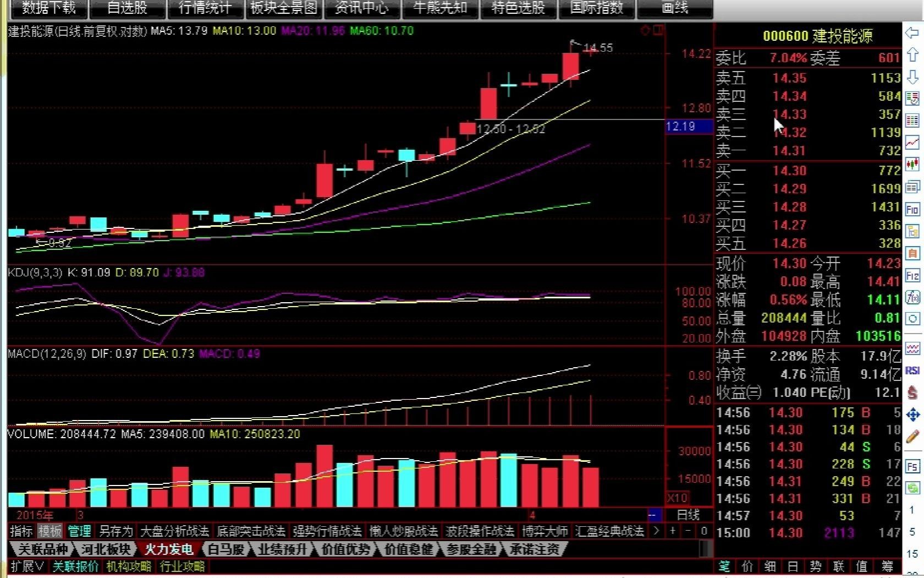The image size is (924, 578).
Task: Click the F12 trading icon
Action: [x=912, y=276]
